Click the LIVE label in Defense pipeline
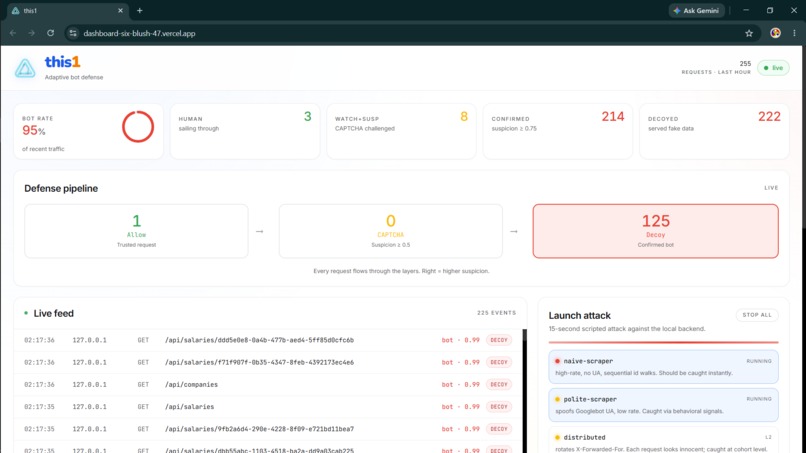Viewport: 806px width, 453px height. 771,188
